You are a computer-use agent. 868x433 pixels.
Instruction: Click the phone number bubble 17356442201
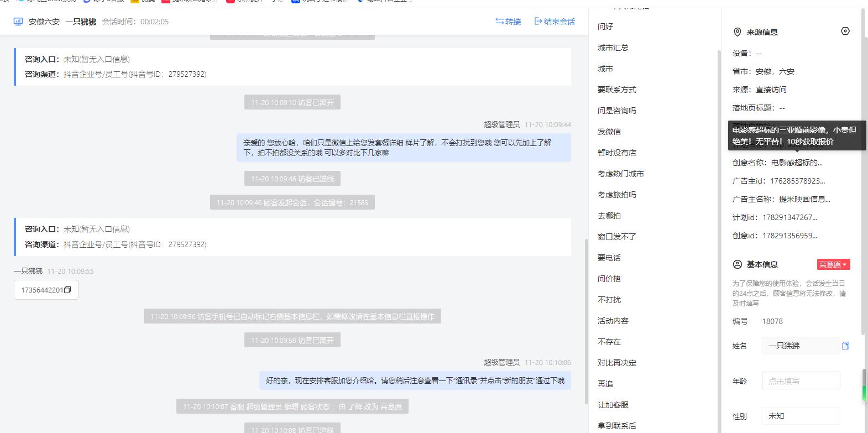click(x=46, y=290)
